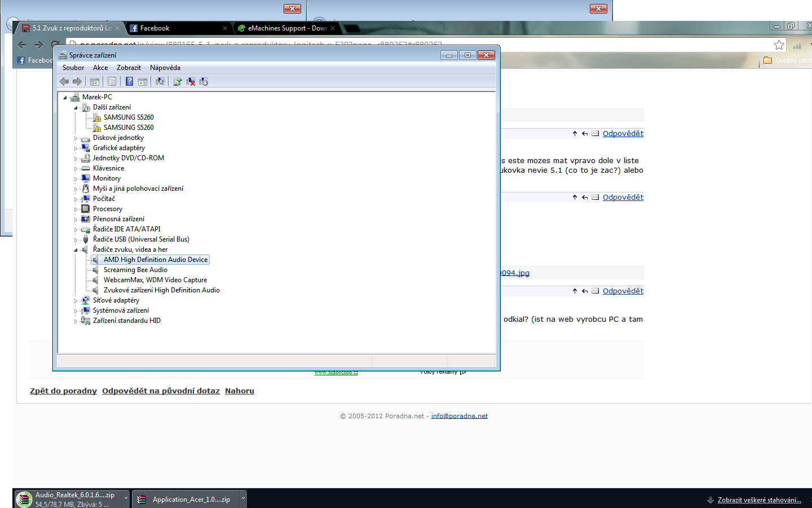Screen dimensions: 812x508
Task: Open the dropdown arrow for Application_Acer download
Action: click(x=243, y=498)
